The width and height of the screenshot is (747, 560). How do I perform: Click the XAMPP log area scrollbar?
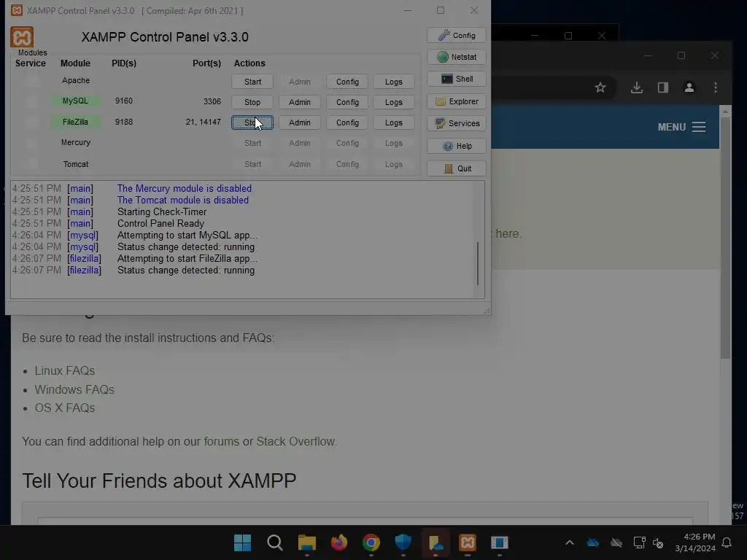tap(478, 263)
